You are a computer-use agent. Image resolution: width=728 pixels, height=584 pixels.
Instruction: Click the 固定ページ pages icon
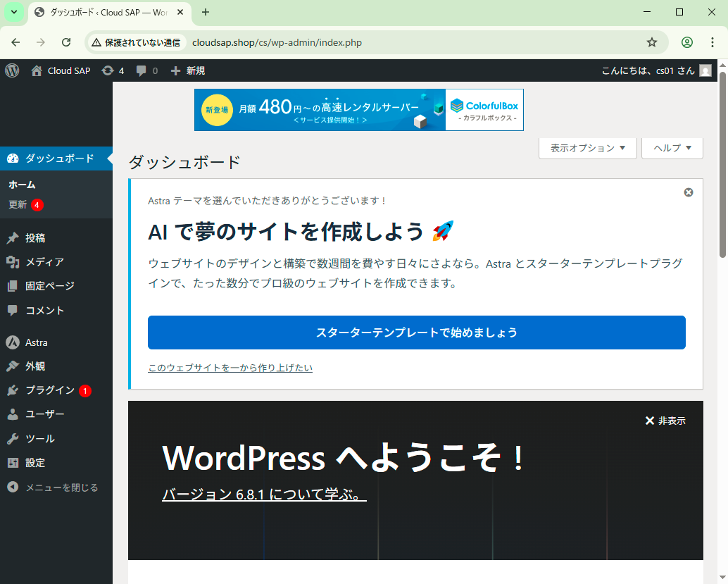(x=13, y=286)
